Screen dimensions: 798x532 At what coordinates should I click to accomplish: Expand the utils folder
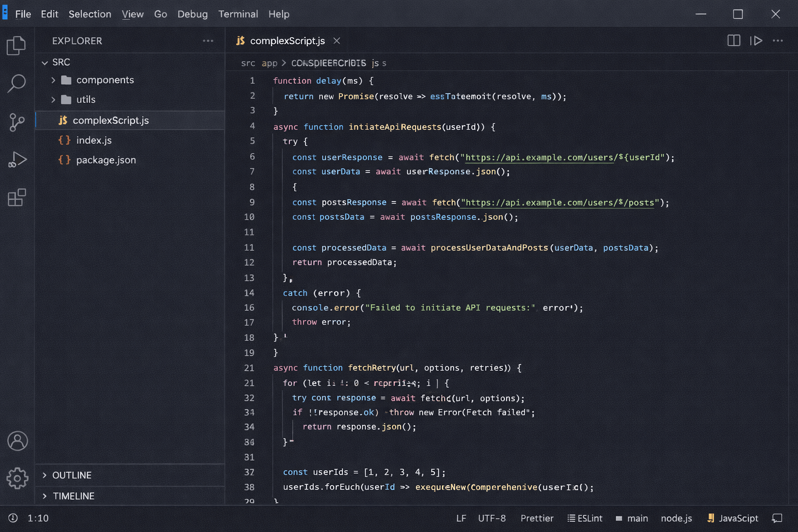pyautogui.click(x=86, y=99)
